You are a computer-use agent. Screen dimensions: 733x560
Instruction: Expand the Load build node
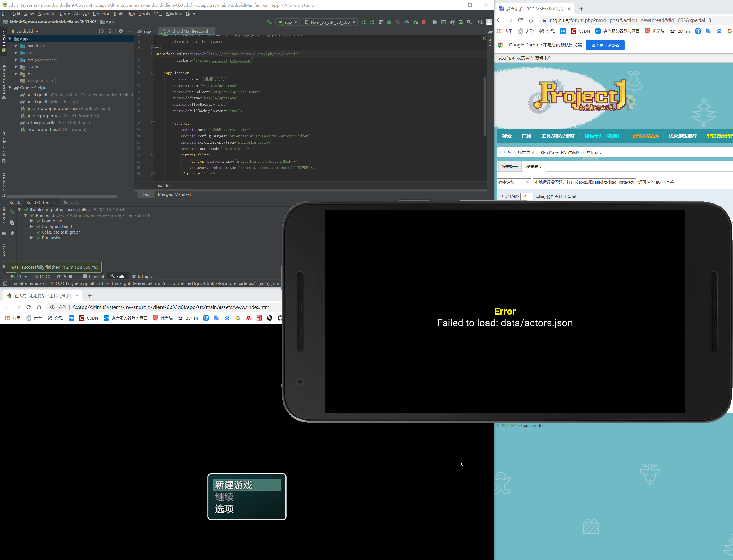(x=31, y=221)
